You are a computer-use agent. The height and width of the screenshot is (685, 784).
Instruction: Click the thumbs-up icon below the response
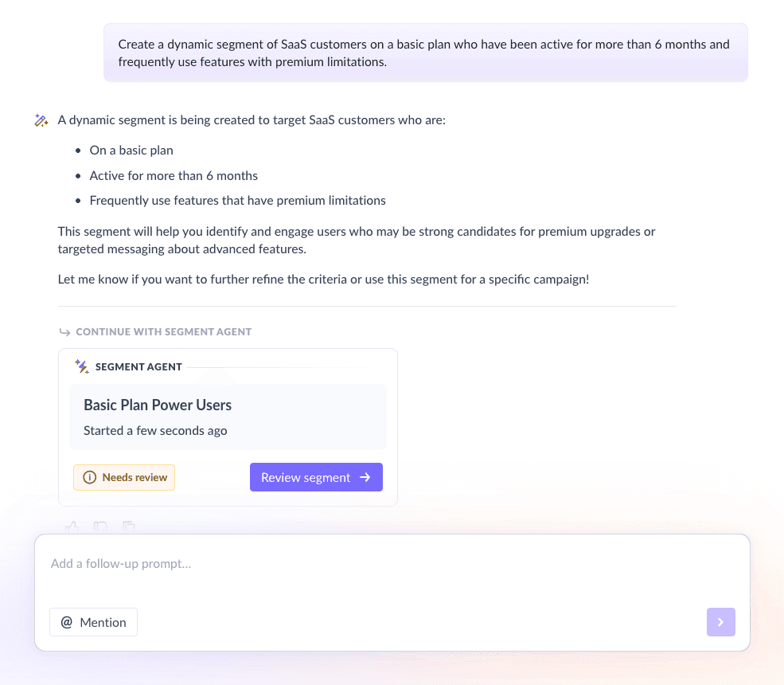(72, 526)
